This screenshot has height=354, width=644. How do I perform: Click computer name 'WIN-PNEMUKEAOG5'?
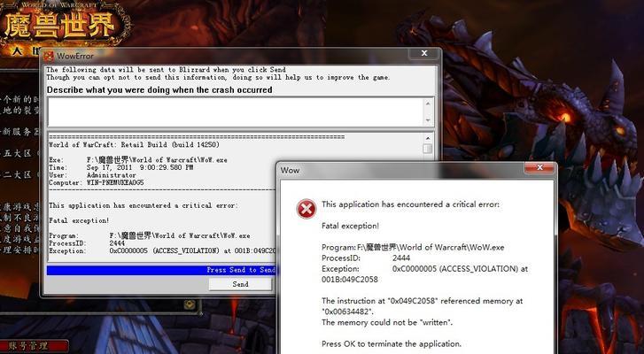point(115,182)
